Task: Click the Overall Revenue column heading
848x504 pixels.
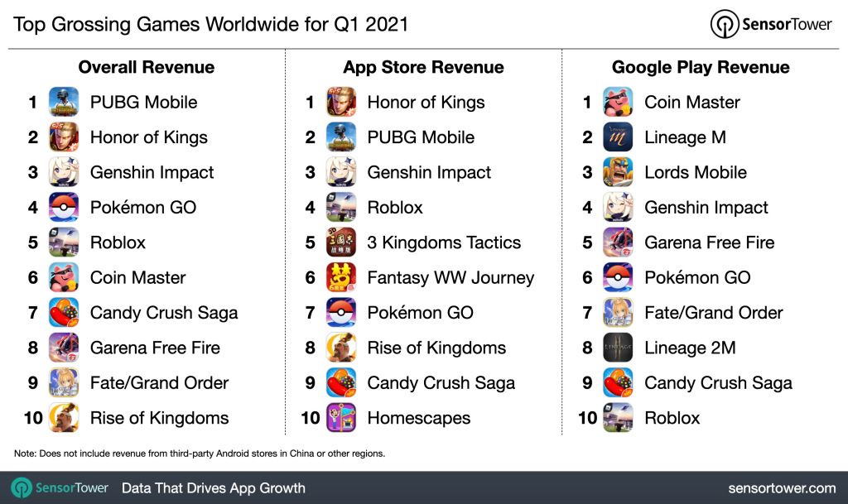Action: point(147,68)
